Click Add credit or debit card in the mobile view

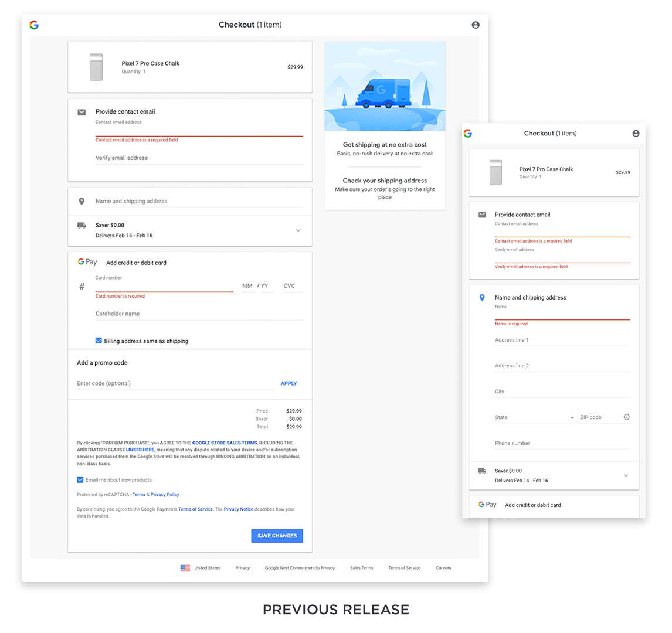coord(532,505)
